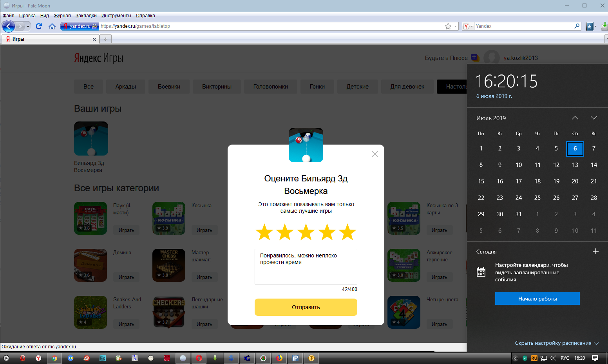Select the first rating star
This screenshot has height=364, width=608.
pyautogui.click(x=264, y=232)
